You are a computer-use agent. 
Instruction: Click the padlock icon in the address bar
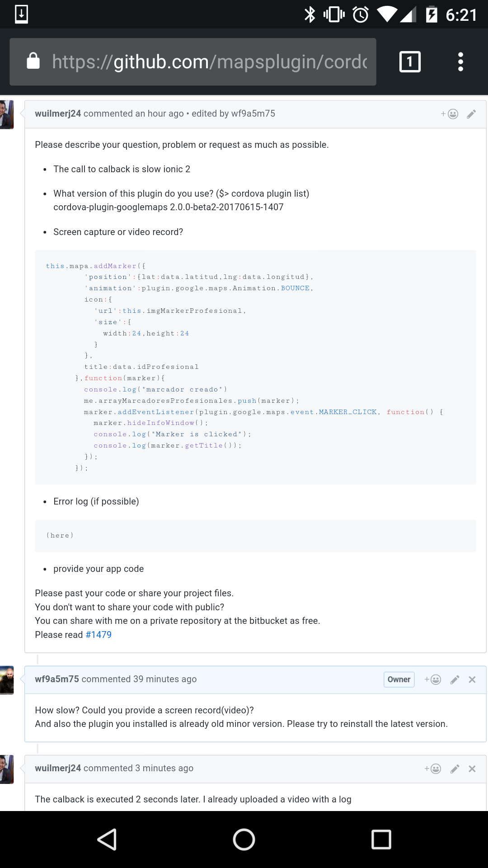[x=33, y=61]
